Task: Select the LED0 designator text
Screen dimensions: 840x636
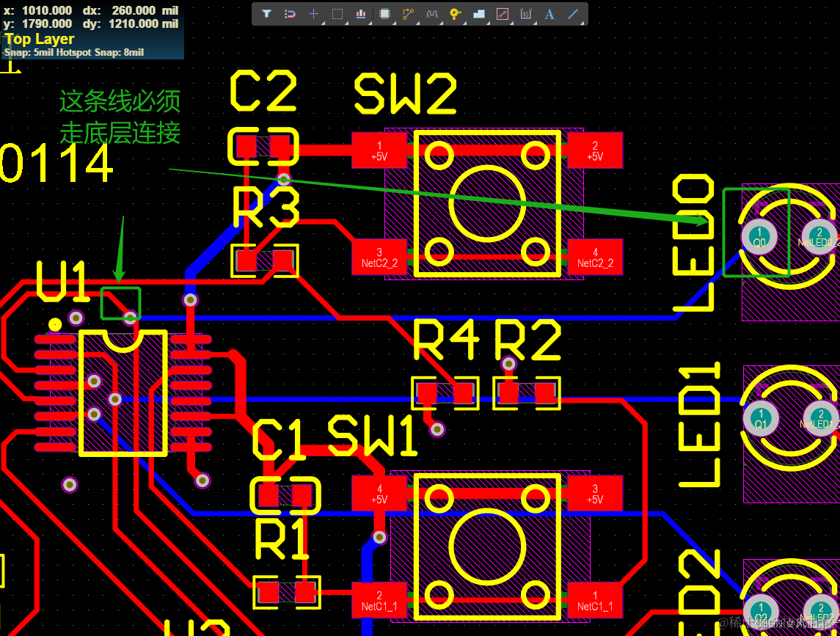Action: (x=694, y=243)
